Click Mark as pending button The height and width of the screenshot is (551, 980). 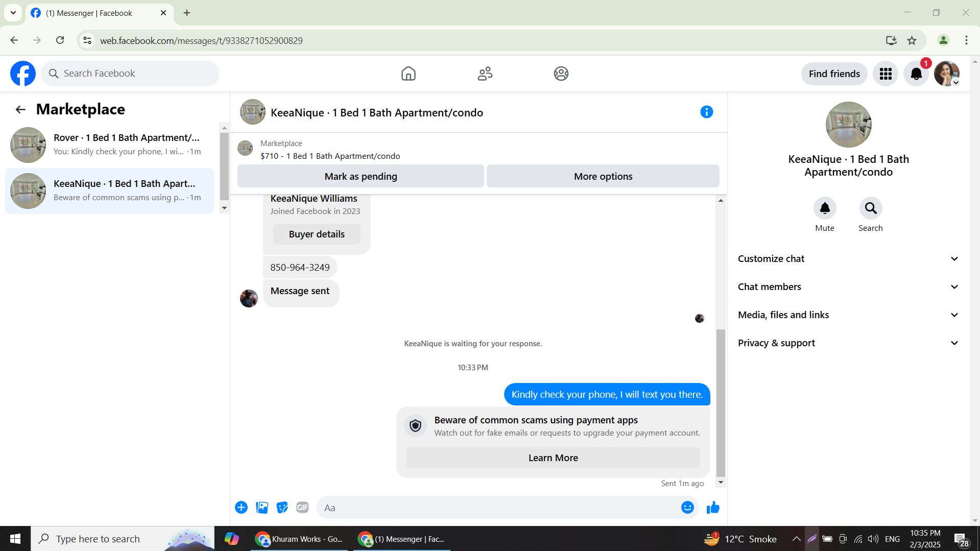(361, 176)
